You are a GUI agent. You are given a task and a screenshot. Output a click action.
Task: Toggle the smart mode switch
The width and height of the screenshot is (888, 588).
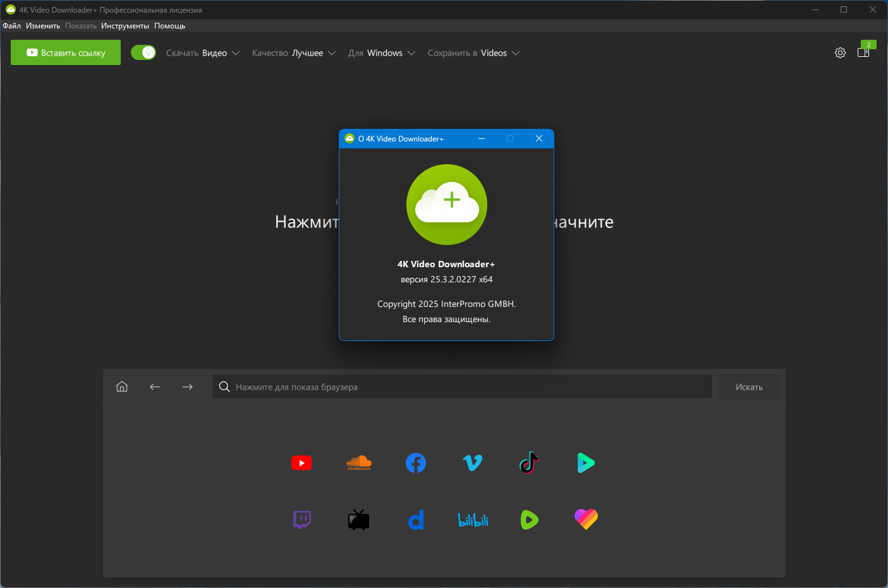point(143,52)
